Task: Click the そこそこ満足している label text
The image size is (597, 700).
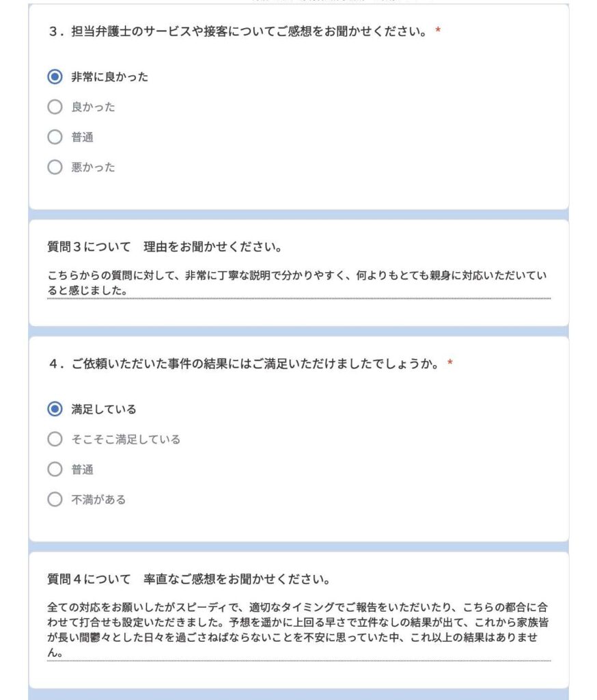Action: 126,440
